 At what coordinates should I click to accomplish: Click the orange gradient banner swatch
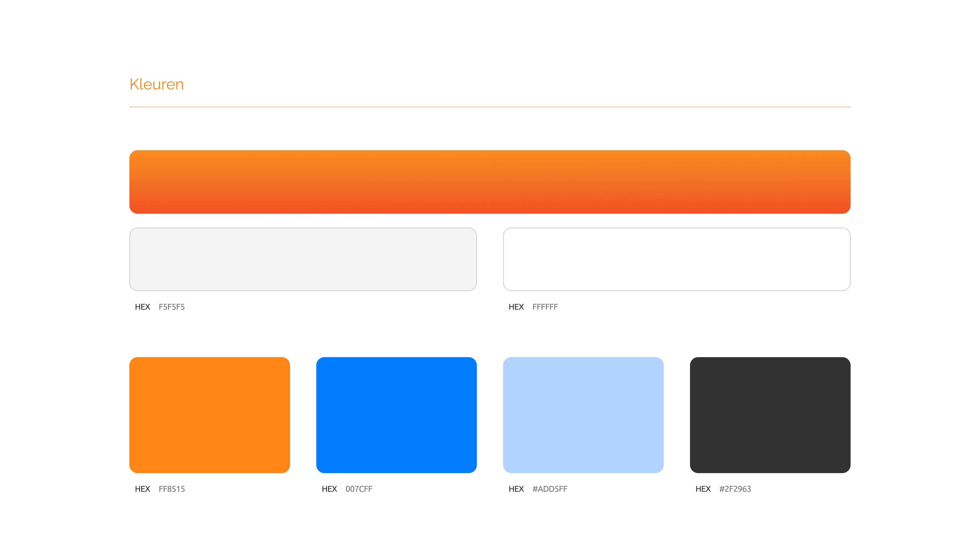(490, 182)
